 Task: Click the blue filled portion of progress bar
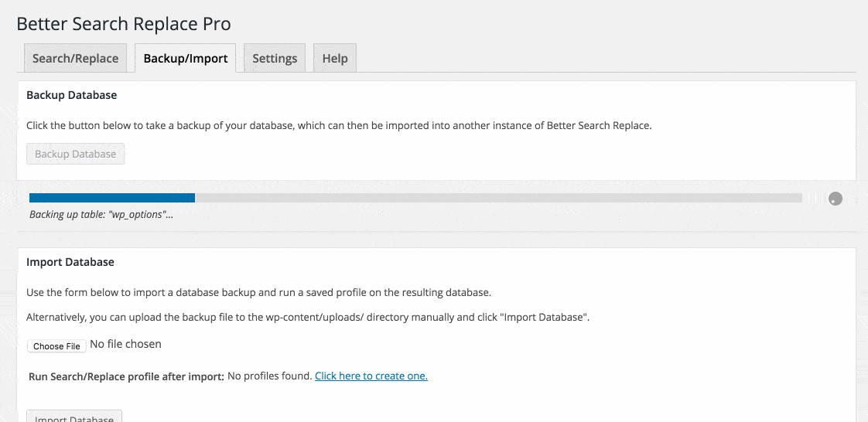pyautogui.click(x=112, y=197)
